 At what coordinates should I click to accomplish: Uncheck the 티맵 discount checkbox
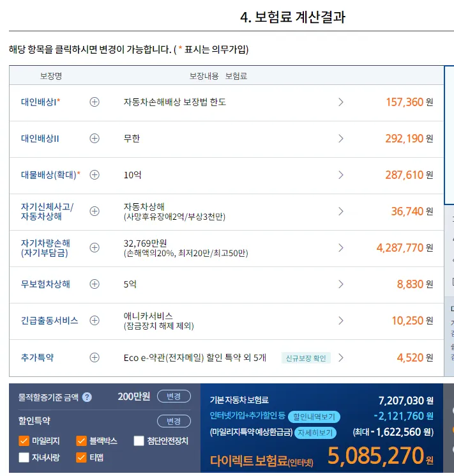(x=81, y=457)
